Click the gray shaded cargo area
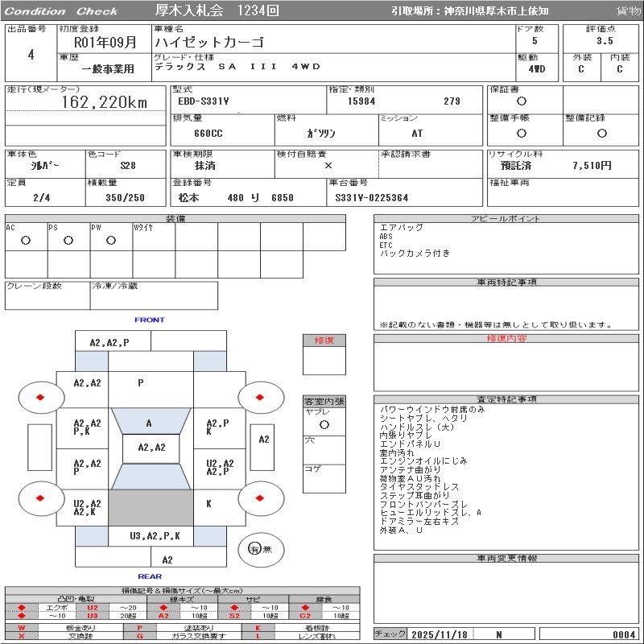 (151, 507)
